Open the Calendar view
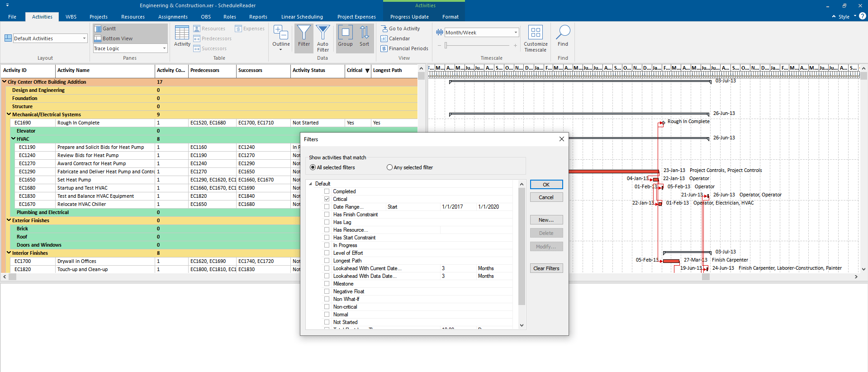The image size is (868, 372). (x=395, y=38)
